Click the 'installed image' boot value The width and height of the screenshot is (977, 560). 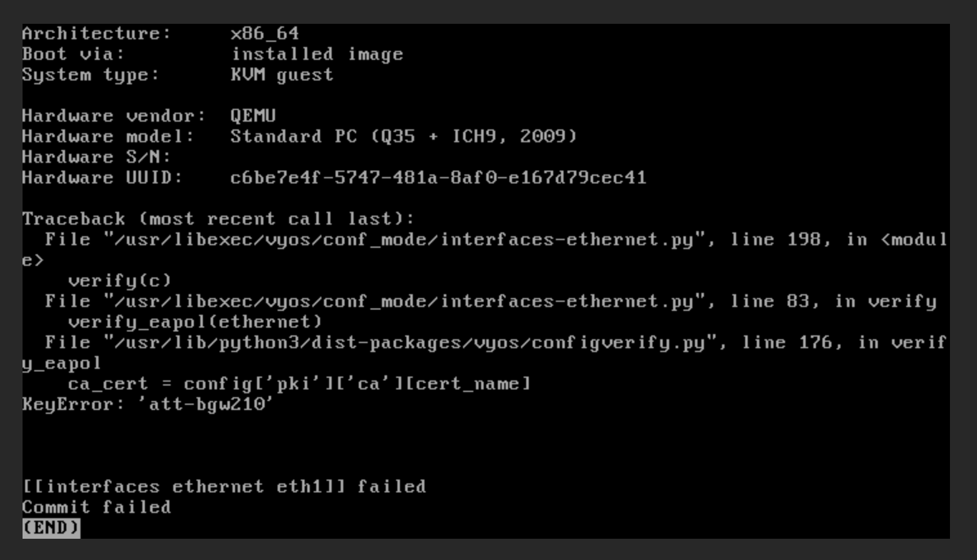tap(317, 55)
